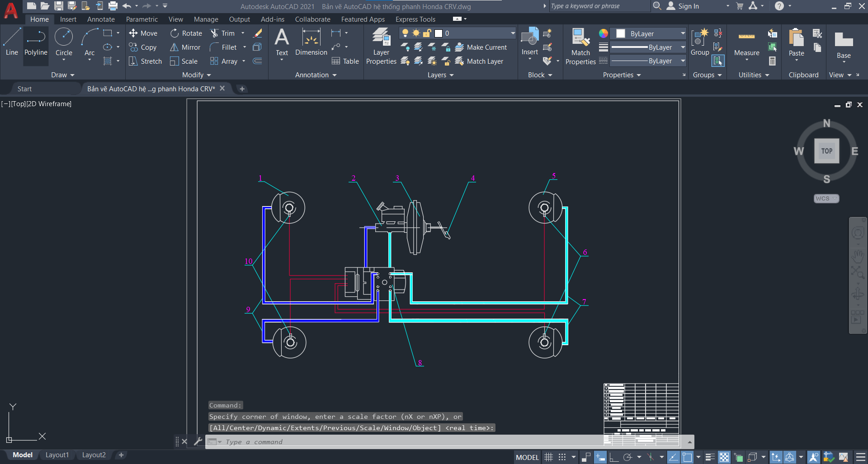868x464 pixels.
Task: Toggle ortho mode in status bar
Action: click(614, 457)
